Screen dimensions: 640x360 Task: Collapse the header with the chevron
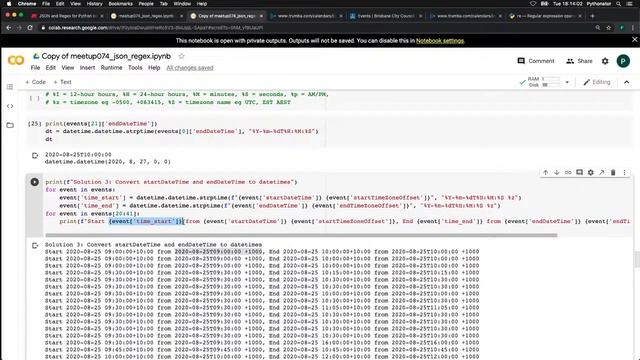pyautogui.click(x=627, y=82)
